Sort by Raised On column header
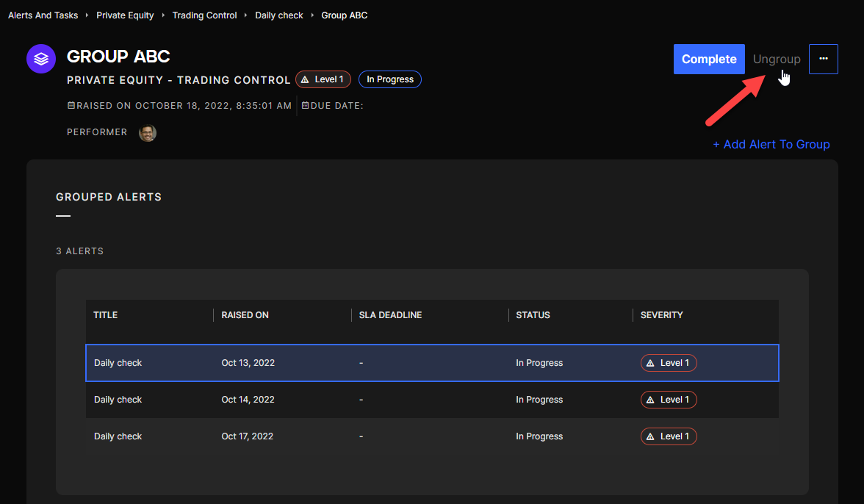The height and width of the screenshot is (504, 864). point(245,315)
